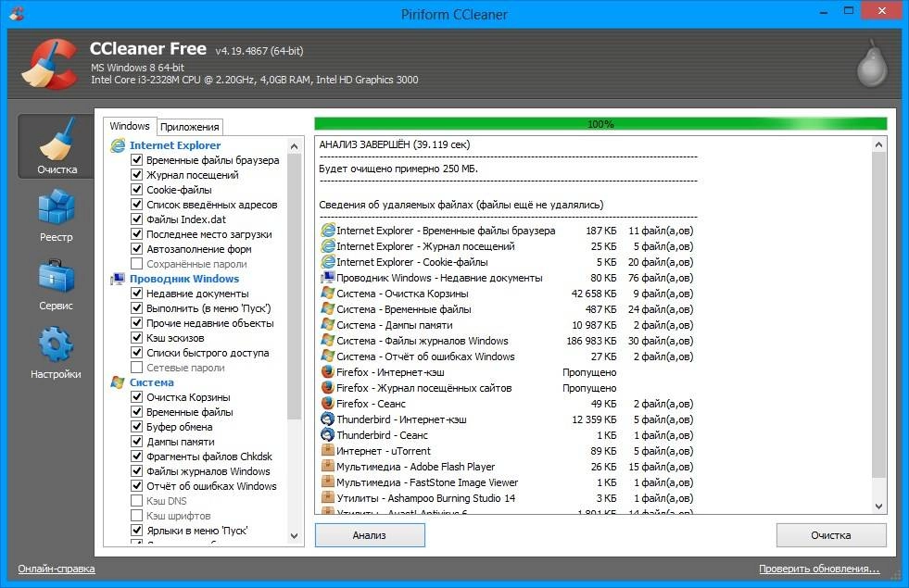Switch to the Windows tab
The width and height of the screenshot is (909, 588).
coord(130,126)
